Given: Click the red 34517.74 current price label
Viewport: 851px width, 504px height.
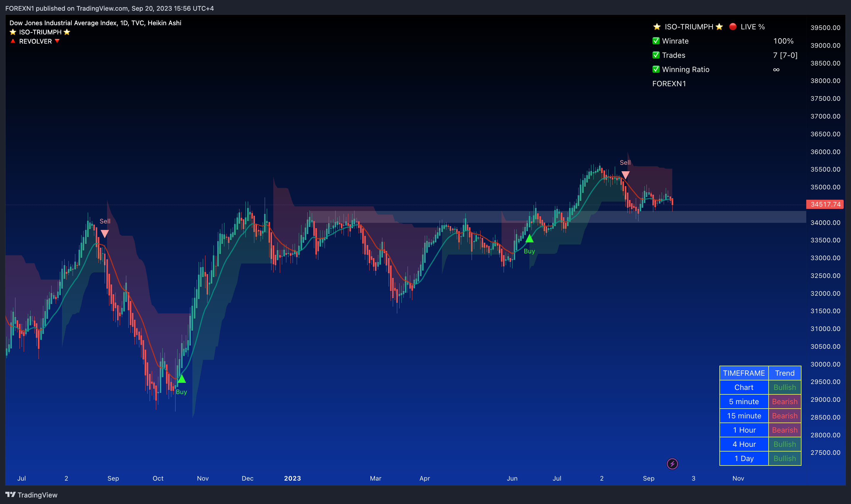Looking at the screenshot, I should [x=825, y=204].
